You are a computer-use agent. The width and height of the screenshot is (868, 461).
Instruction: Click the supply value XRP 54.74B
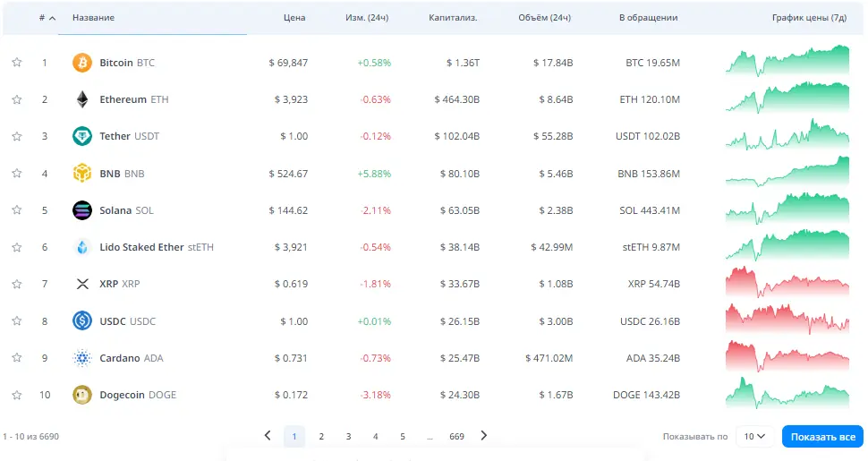(653, 284)
